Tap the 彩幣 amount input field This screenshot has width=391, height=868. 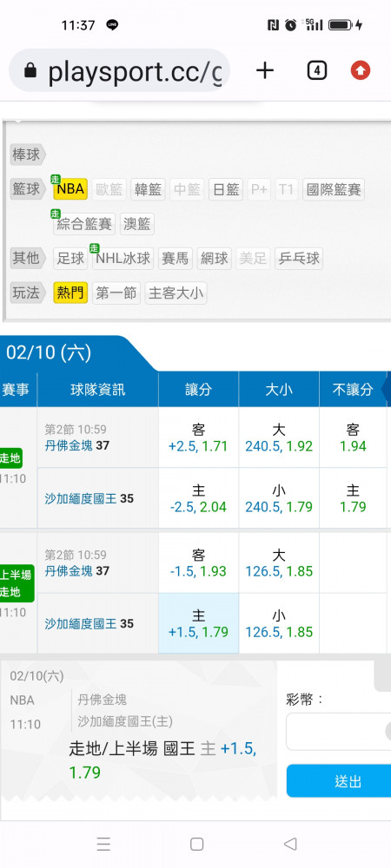pyautogui.click(x=339, y=731)
